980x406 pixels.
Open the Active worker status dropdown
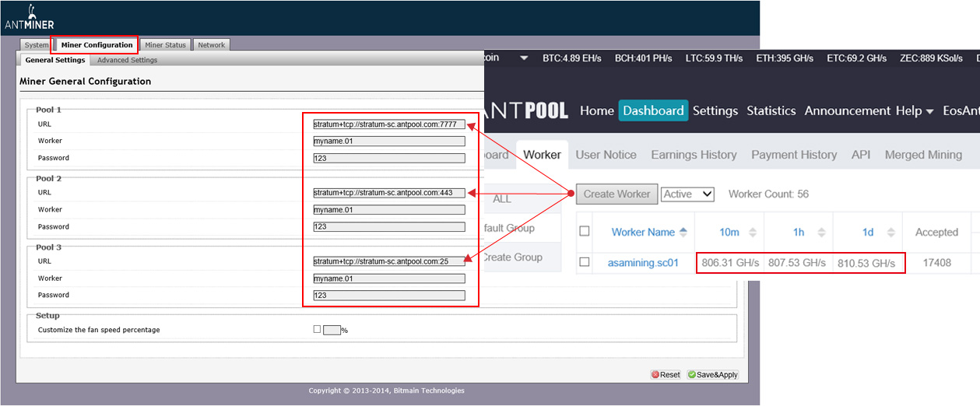click(687, 194)
